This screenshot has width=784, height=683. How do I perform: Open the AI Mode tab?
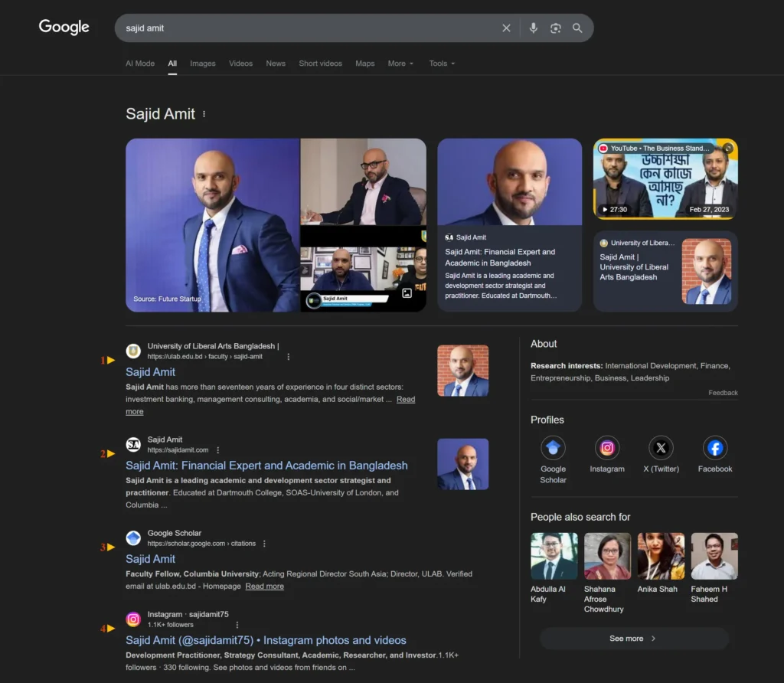coord(140,64)
